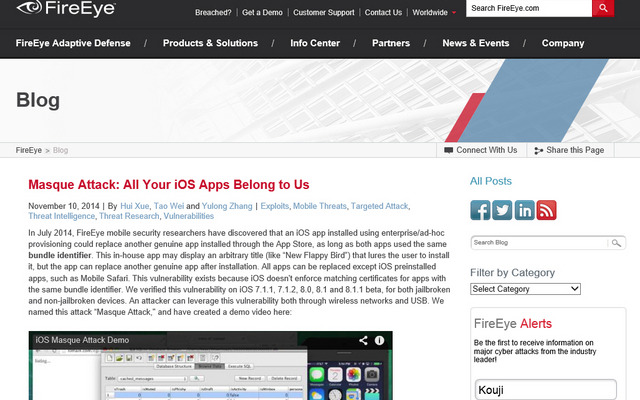Open the Vulnerabilities category link
Viewport: 640px width, 400px height.
click(189, 216)
